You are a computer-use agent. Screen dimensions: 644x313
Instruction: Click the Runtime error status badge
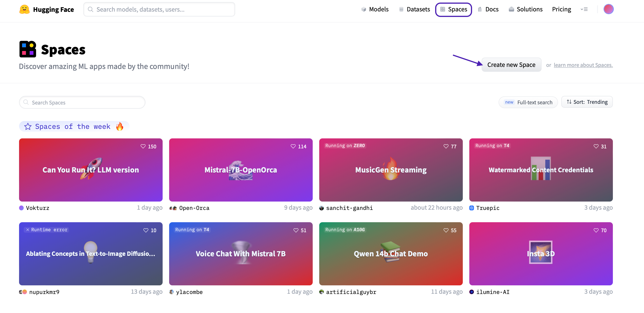46,230
